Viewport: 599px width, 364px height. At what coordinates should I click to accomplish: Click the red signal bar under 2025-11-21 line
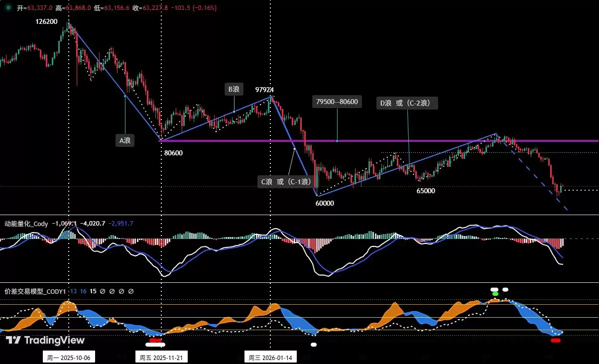coord(156,341)
